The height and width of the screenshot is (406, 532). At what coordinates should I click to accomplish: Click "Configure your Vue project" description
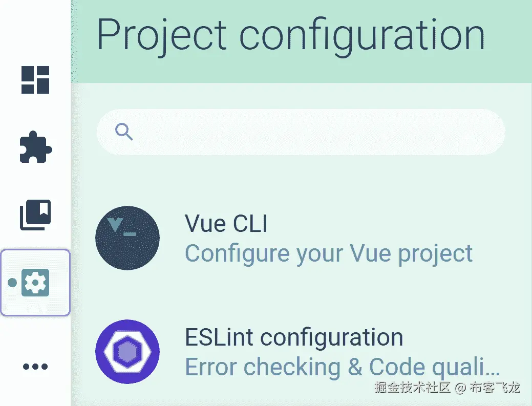pos(328,254)
